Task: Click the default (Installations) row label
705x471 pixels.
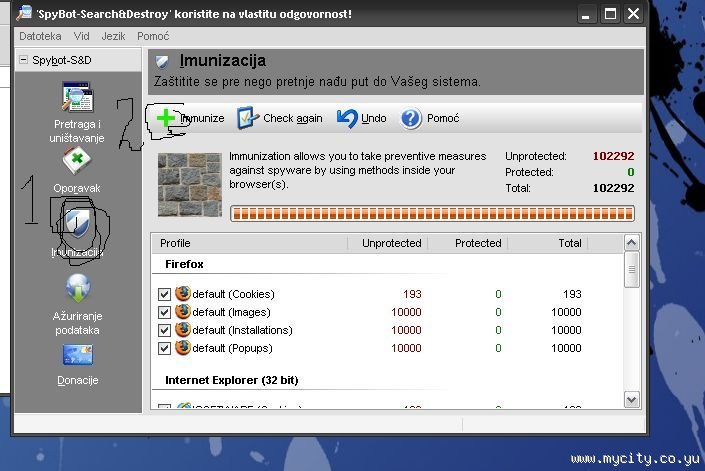Action: click(242, 330)
